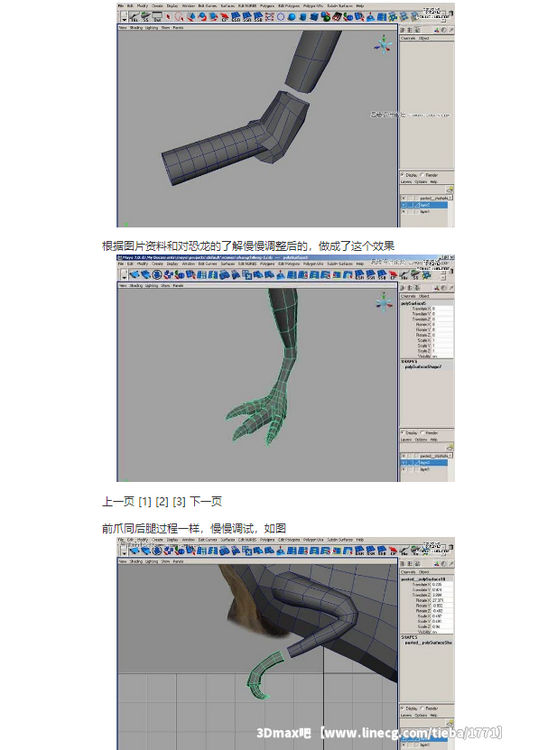Click the Rotate X field in middle Maya channel box

pyautogui.click(x=442, y=324)
